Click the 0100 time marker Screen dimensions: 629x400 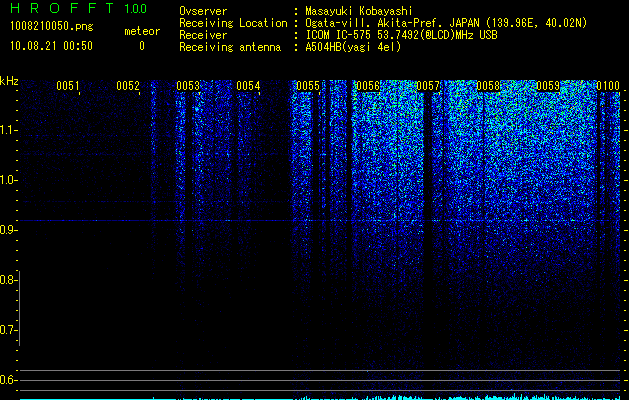(608, 86)
